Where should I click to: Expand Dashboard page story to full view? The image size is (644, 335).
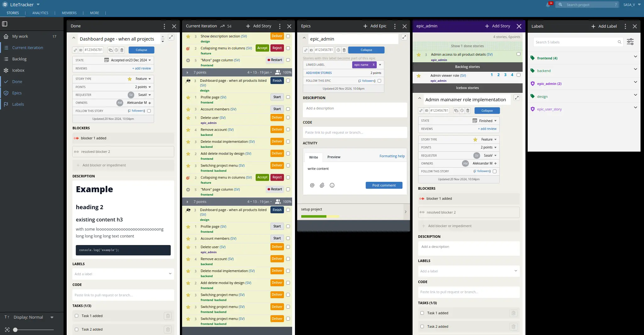coord(171,37)
